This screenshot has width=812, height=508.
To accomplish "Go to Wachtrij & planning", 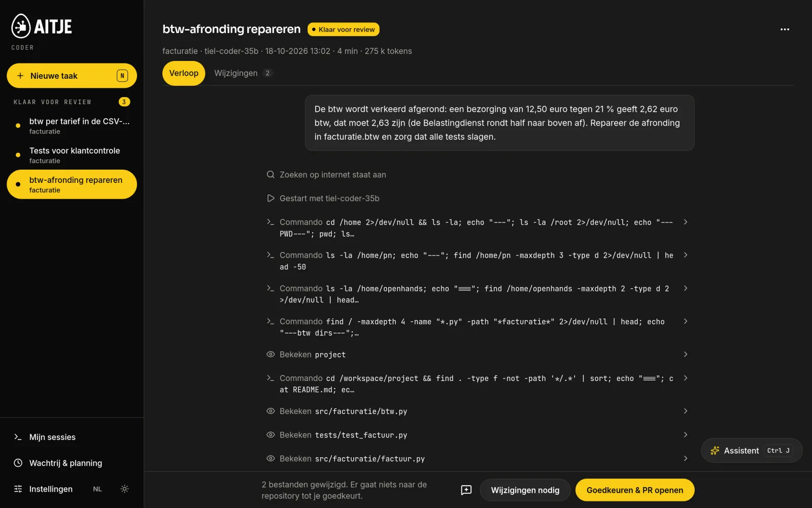I will pyautogui.click(x=72, y=463).
